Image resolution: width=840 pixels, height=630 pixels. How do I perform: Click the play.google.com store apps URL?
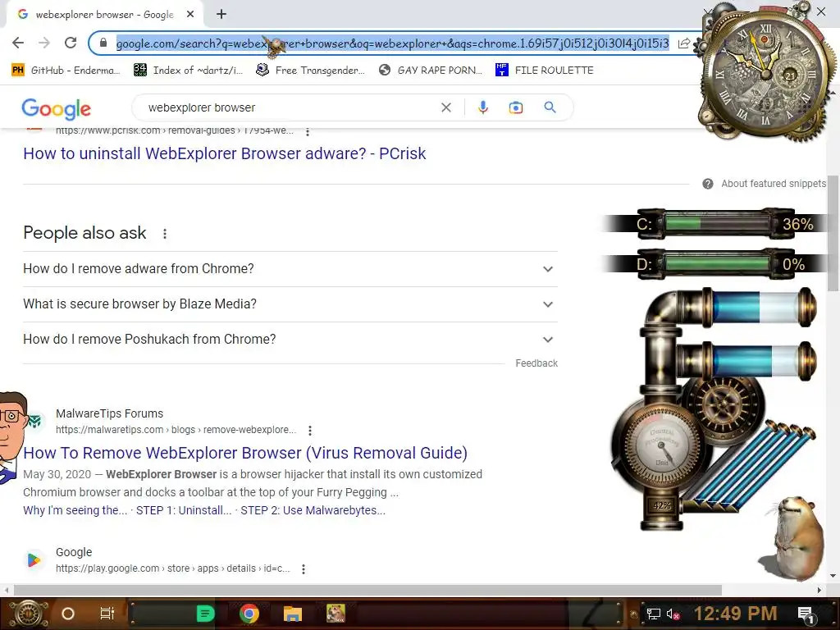[172, 568]
